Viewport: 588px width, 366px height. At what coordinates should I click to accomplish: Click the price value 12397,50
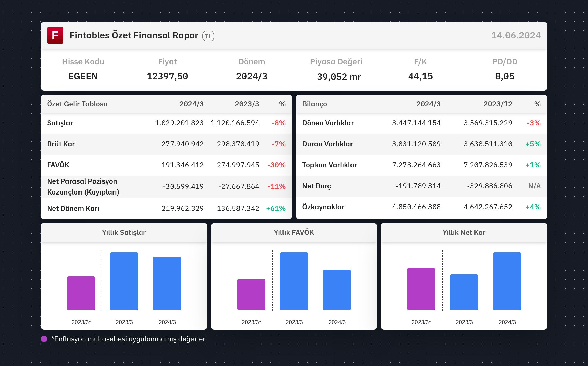(x=167, y=76)
